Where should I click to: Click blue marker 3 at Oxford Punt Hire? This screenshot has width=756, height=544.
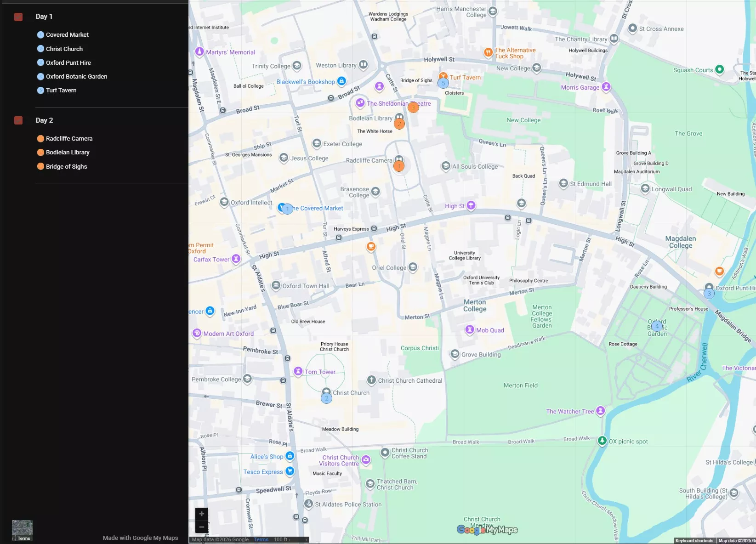(709, 294)
